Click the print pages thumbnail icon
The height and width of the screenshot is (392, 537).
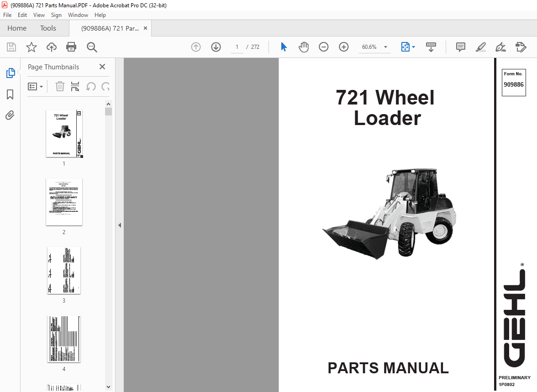[x=75, y=87]
